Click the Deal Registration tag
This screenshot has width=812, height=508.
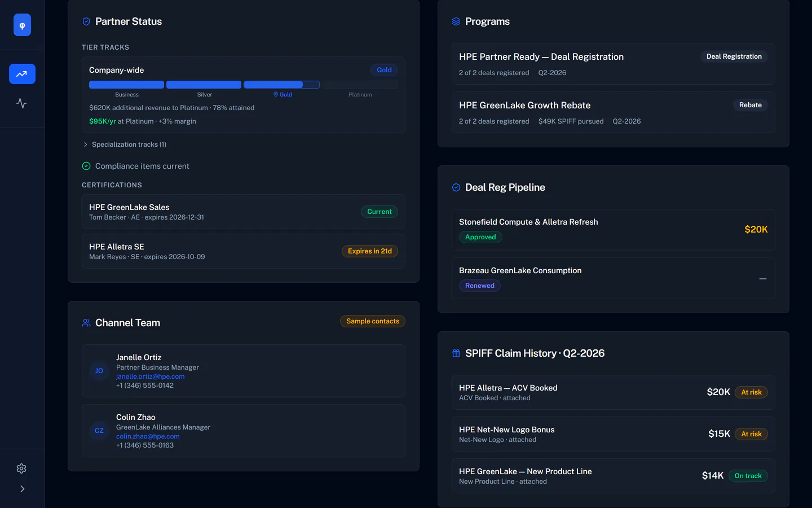734,56
